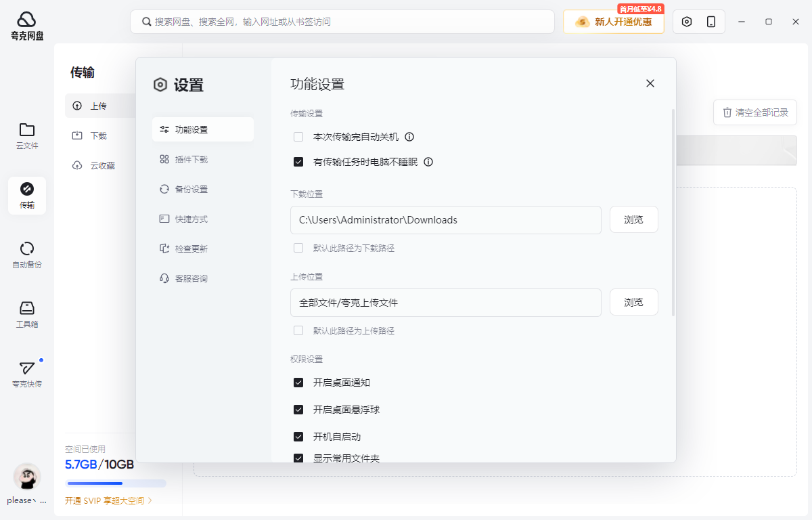
Task: Click the info icon next to 本次传输完自动关机
Action: [x=409, y=137]
